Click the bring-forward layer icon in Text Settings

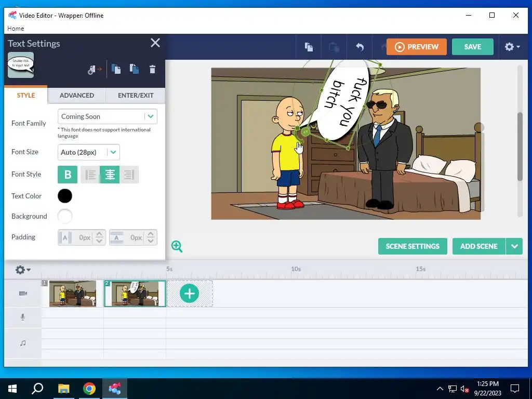tap(116, 69)
